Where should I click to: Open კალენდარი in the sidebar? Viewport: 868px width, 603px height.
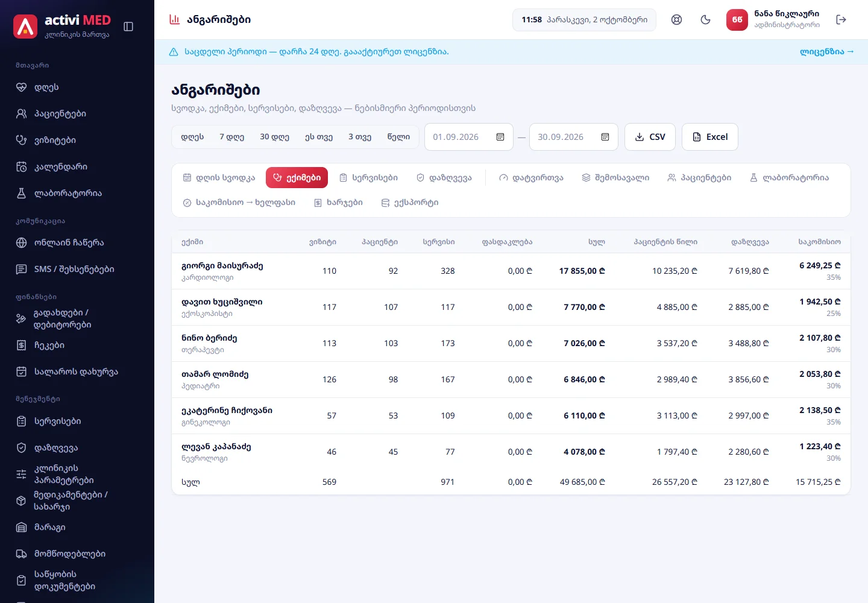click(x=77, y=167)
